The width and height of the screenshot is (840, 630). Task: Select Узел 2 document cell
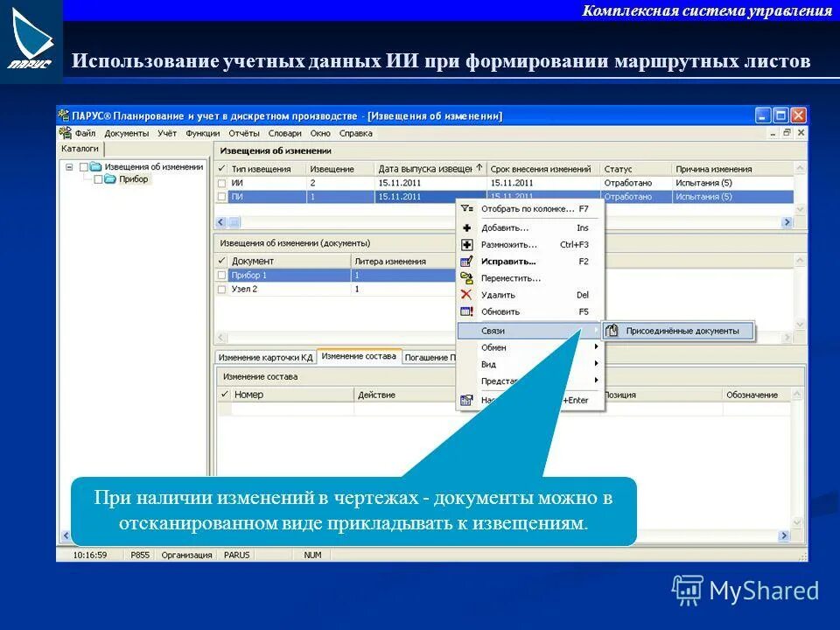tap(290, 289)
